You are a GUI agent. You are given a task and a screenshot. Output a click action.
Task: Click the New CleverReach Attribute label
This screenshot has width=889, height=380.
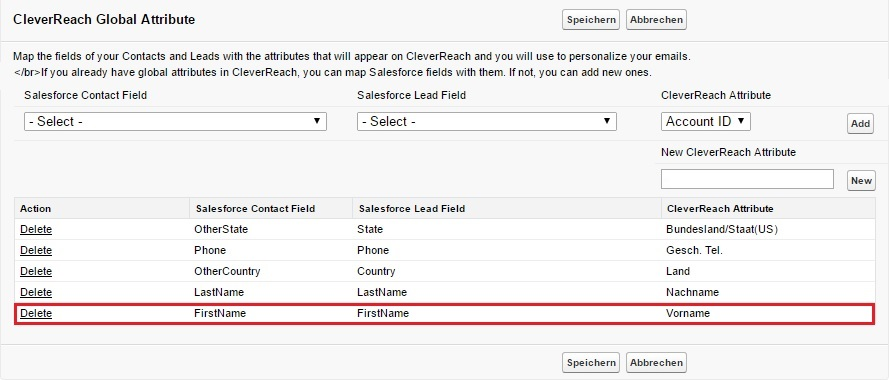(729, 152)
